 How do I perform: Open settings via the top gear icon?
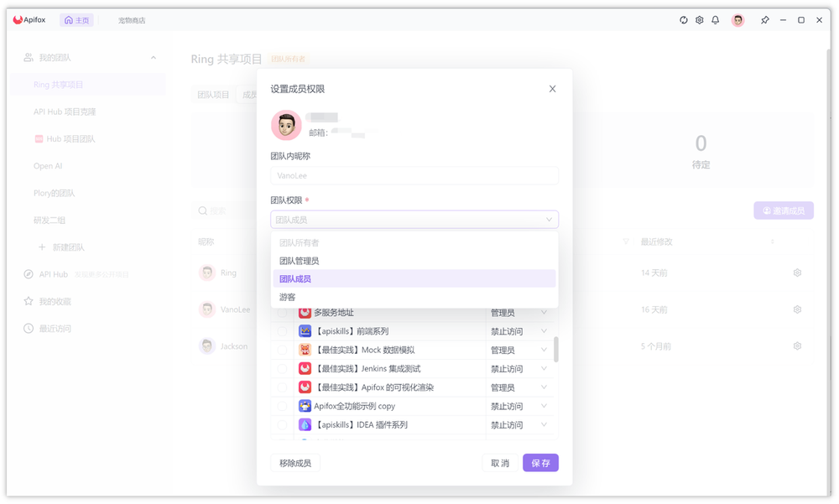[700, 20]
